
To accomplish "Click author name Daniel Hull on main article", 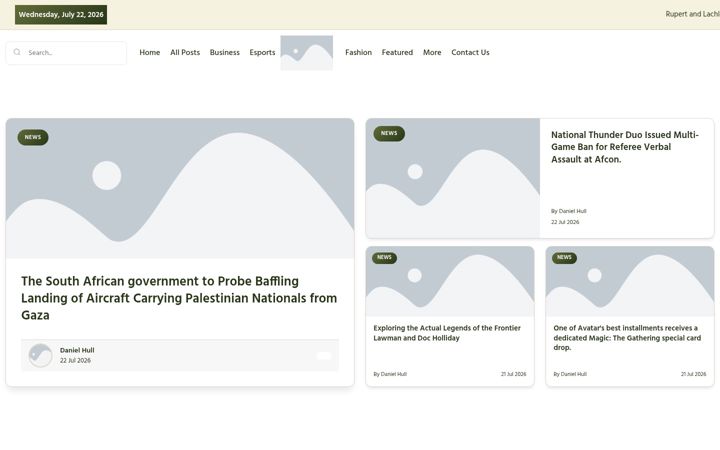I will [x=77, y=350].
